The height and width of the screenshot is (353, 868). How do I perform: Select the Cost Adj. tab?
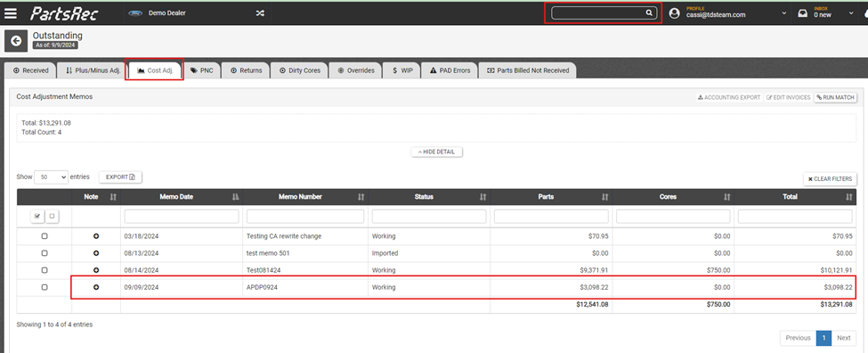(155, 70)
